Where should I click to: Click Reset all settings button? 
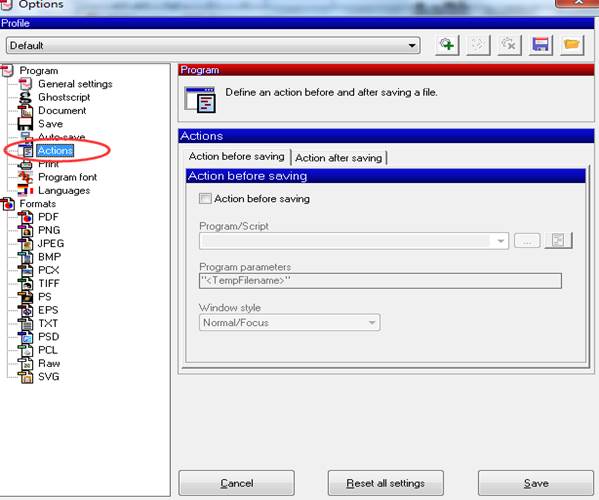[x=385, y=483]
